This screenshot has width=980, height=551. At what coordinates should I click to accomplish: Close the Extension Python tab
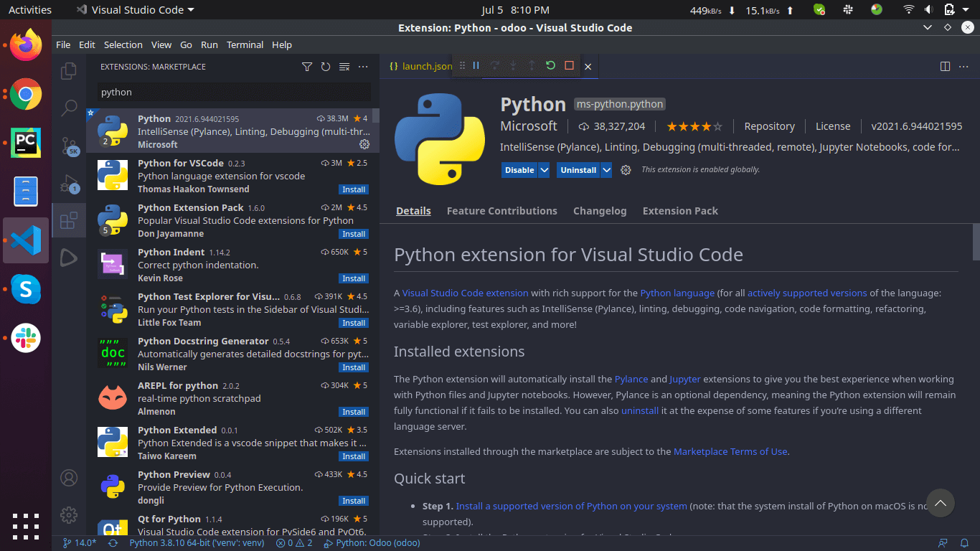tap(588, 66)
